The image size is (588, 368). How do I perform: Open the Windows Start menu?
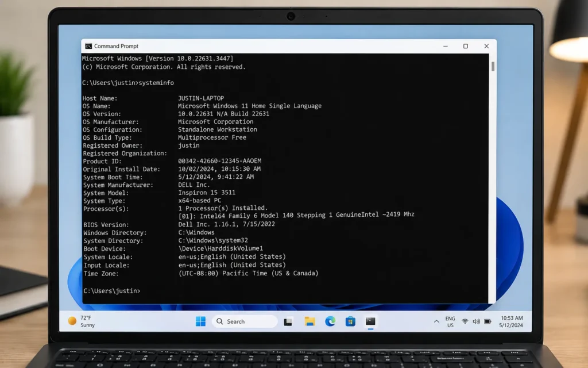click(x=200, y=321)
